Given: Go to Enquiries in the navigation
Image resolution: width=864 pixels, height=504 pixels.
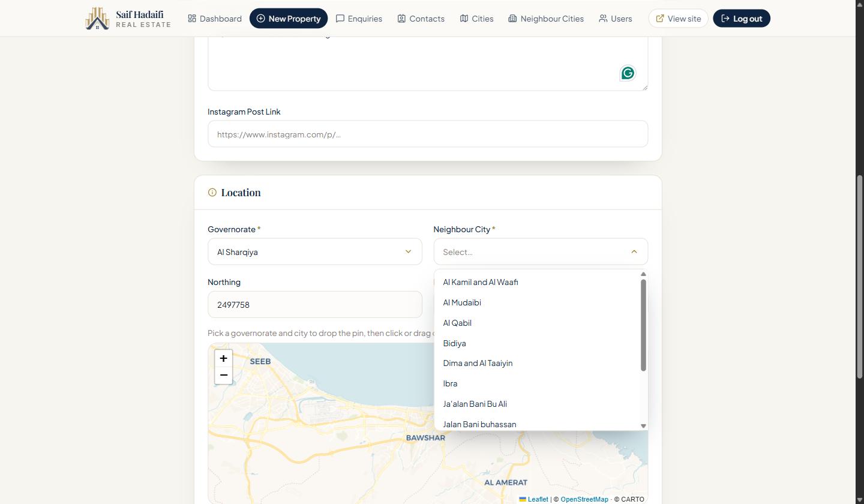Looking at the screenshot, I should click(x=359, y=19).
